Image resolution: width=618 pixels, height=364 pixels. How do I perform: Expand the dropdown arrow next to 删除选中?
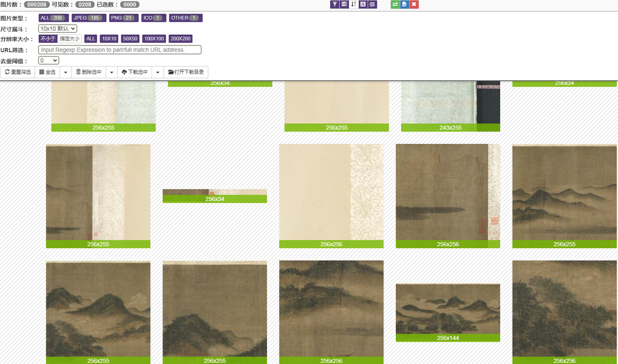[x=112, y=72]
